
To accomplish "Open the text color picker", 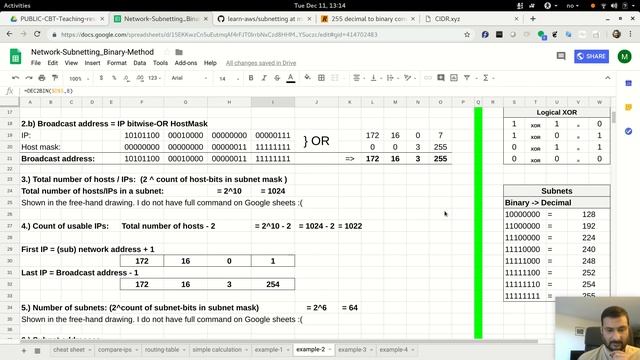I will click(291, 78).
